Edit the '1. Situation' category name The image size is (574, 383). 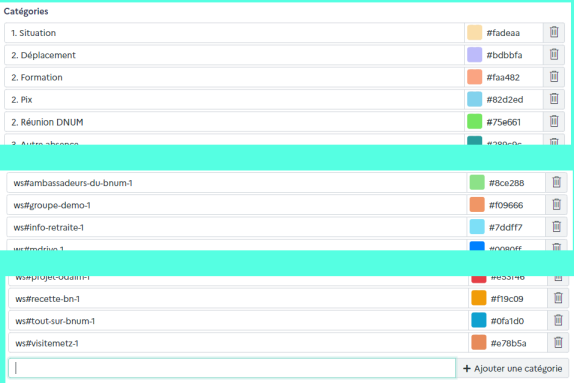(234, 33)
